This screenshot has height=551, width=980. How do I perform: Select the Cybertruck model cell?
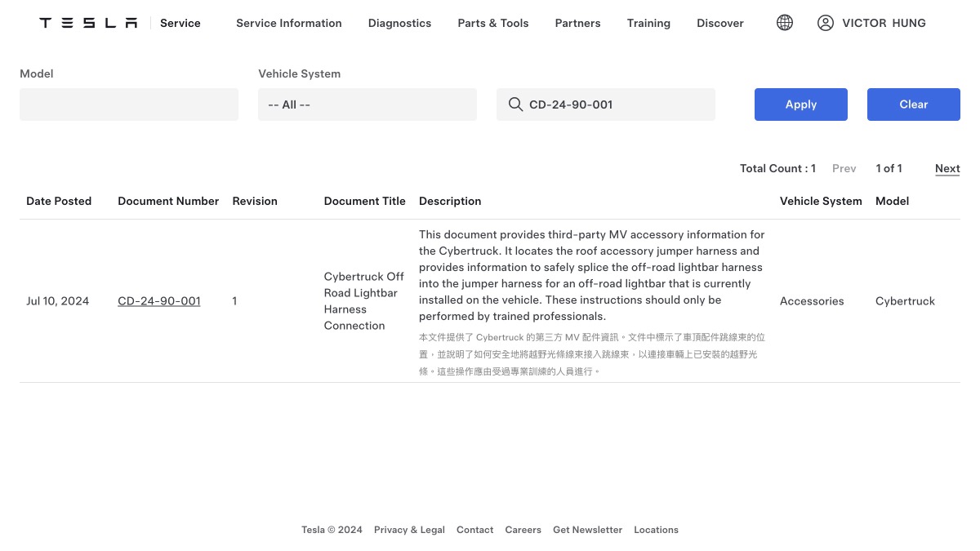tap(905, 300)
